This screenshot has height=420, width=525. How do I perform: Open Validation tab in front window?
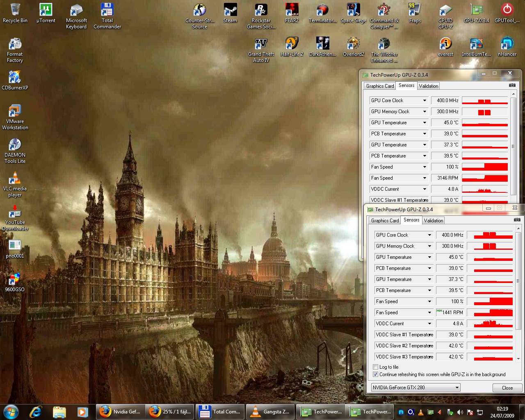point(434,221)
